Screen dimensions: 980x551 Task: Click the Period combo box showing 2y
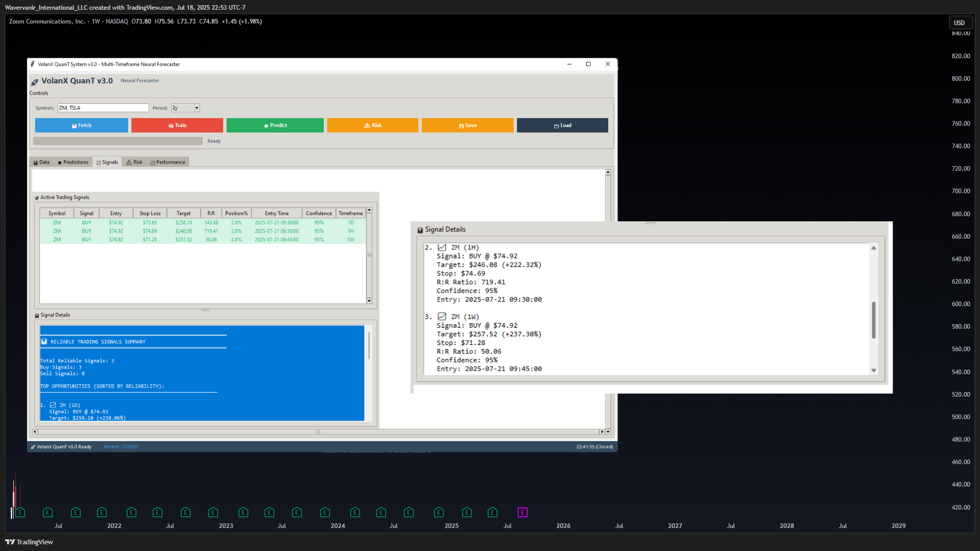tap(185, 108)
